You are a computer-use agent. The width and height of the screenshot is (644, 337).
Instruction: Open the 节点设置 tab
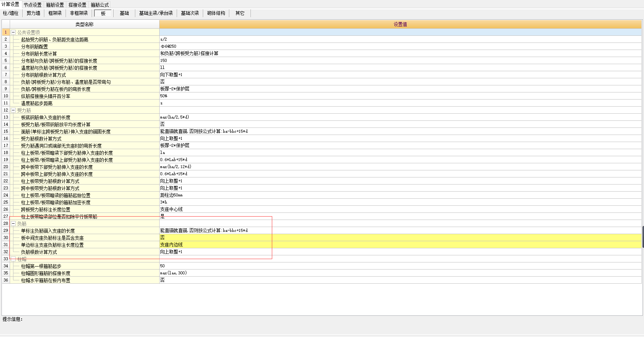[x=33, y=5]
